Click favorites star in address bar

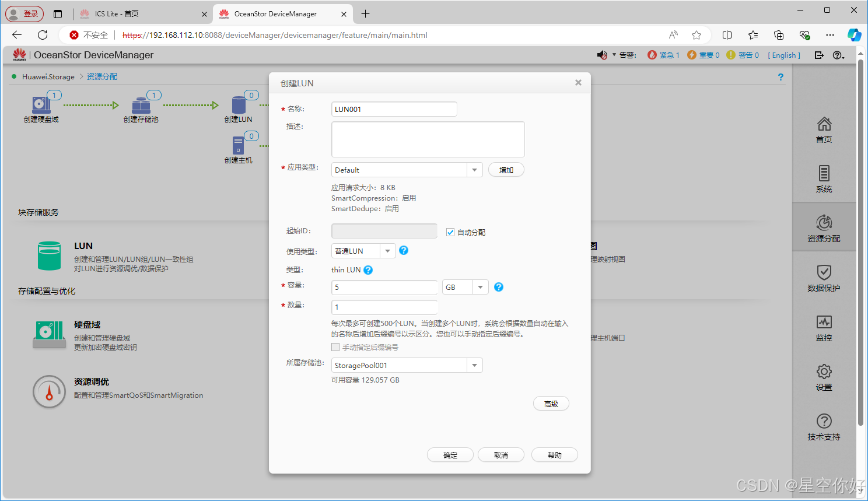(696, 35)
